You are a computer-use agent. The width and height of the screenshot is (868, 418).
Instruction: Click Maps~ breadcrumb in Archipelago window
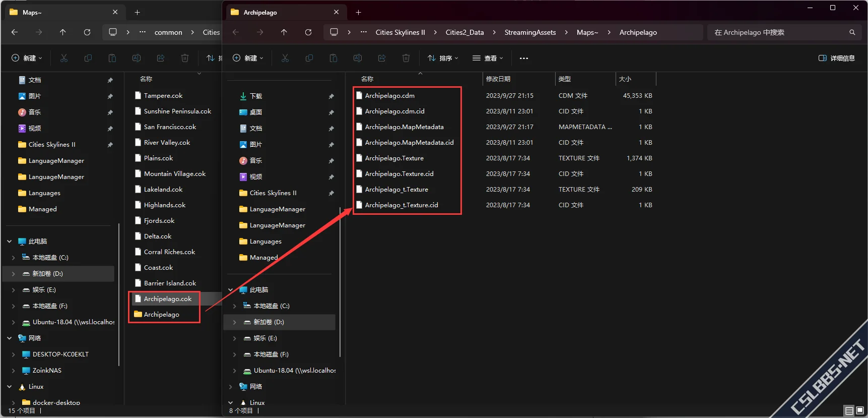pyautogui.click(x=587, y=32)
